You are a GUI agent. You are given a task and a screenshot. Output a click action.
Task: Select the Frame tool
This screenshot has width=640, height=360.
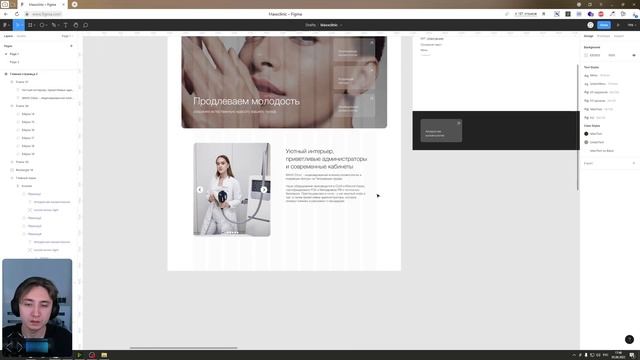(30, 25)
